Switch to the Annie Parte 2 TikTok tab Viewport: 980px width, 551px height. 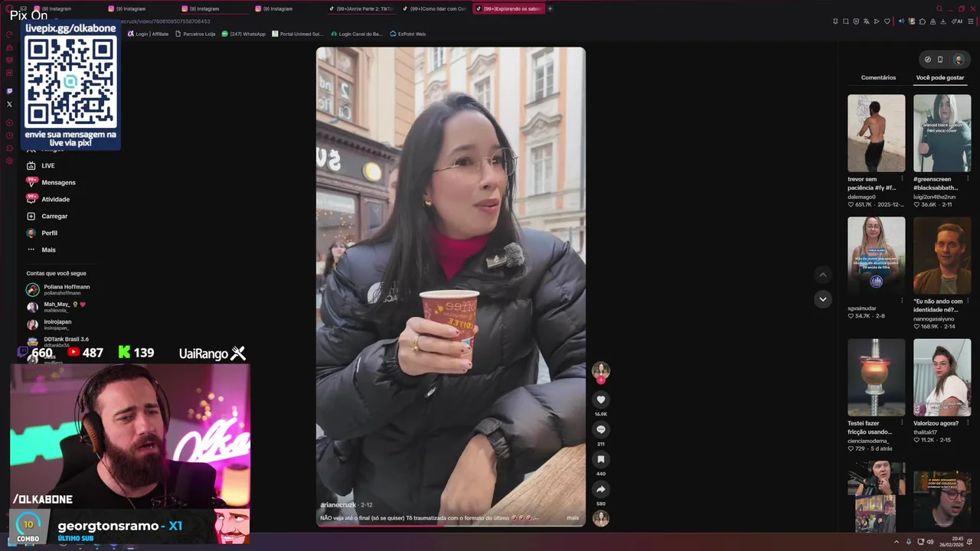tap(361, 8)
